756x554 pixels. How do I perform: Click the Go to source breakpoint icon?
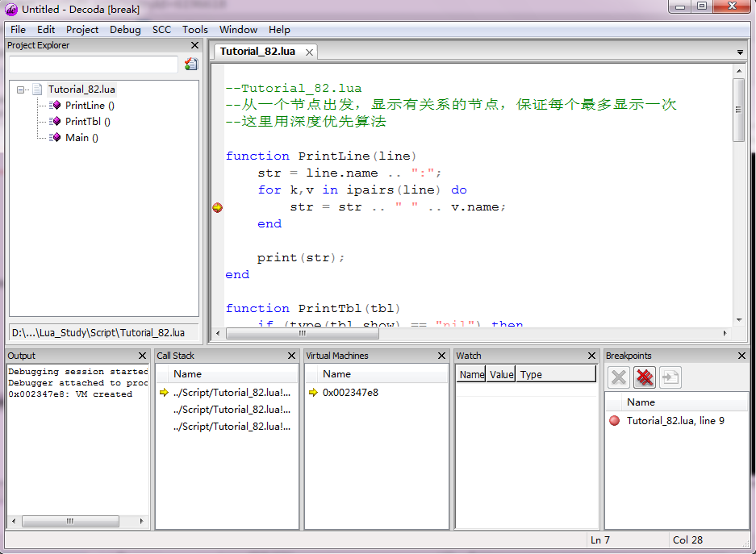(x=670, y=377)
